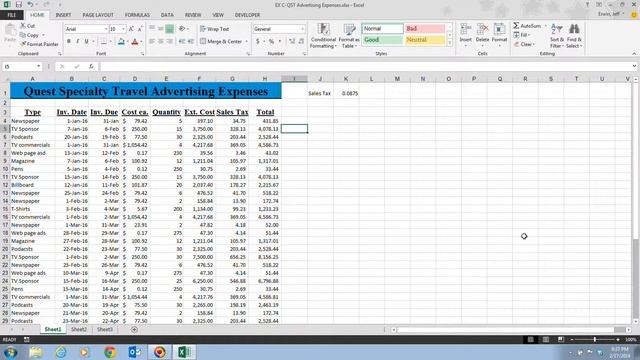Open Format as Table gallery

[x=349, y=36]
